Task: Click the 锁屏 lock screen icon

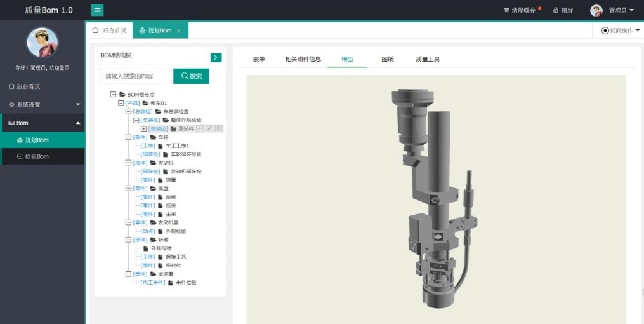Action: coord(556,10)
